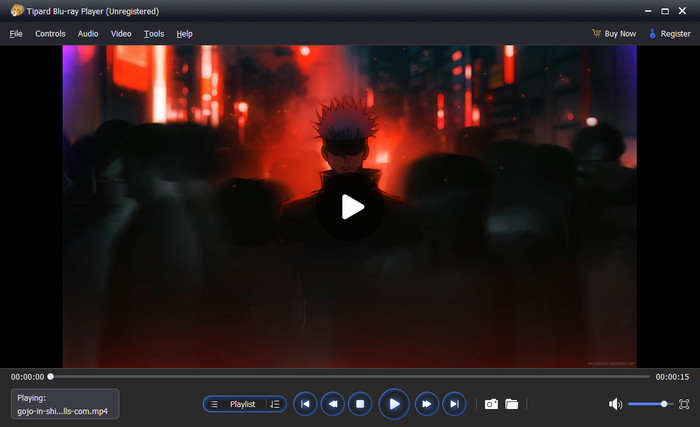Open the File menu

16,33
